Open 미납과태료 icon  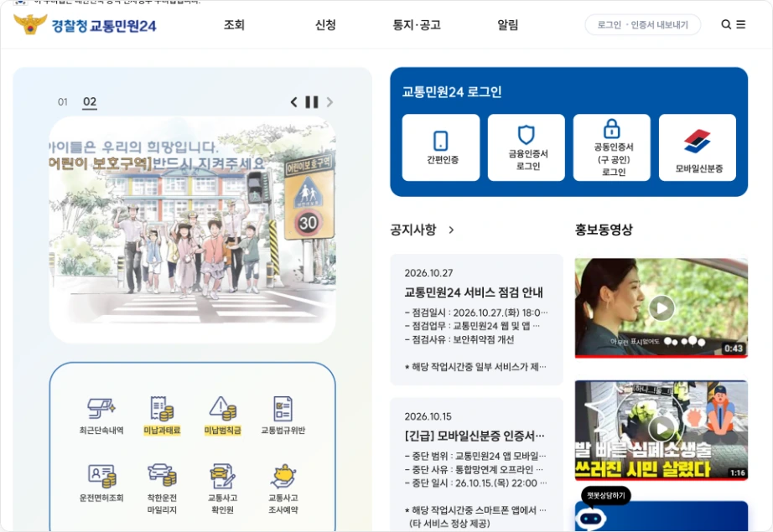tap(162, 416)
